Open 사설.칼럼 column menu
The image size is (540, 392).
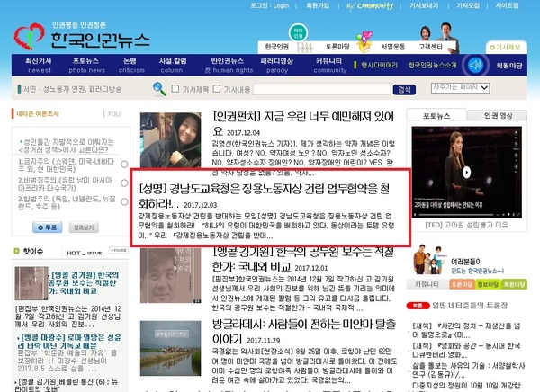point(173,65)
